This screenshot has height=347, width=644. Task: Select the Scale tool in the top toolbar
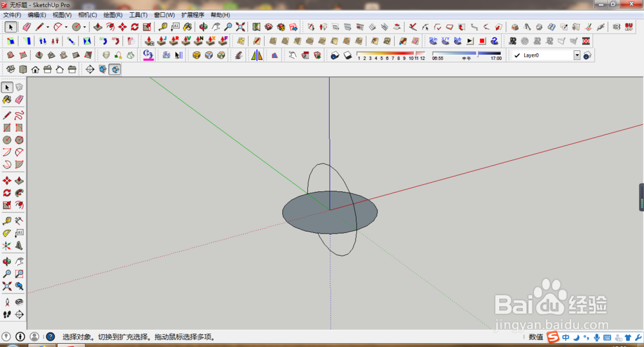click(147, 27)
